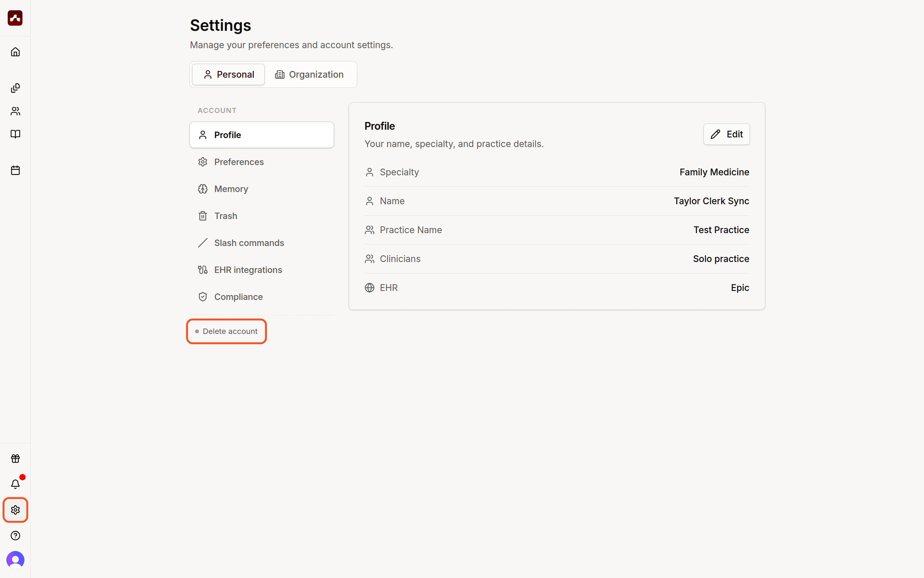Open the calendar icon in sidebar

(15, 170)
